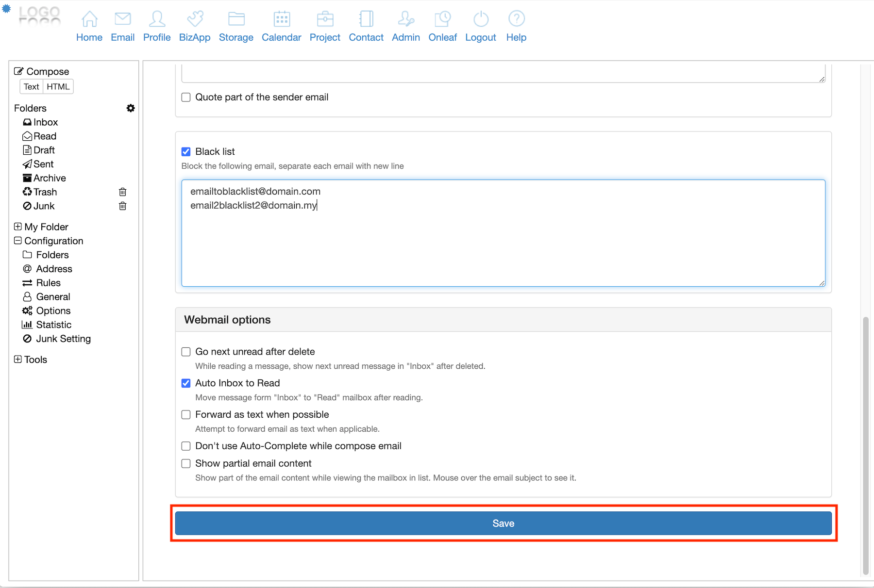
Task: Open Storage from the top toolbar
Action: click(x=236, y=19)
